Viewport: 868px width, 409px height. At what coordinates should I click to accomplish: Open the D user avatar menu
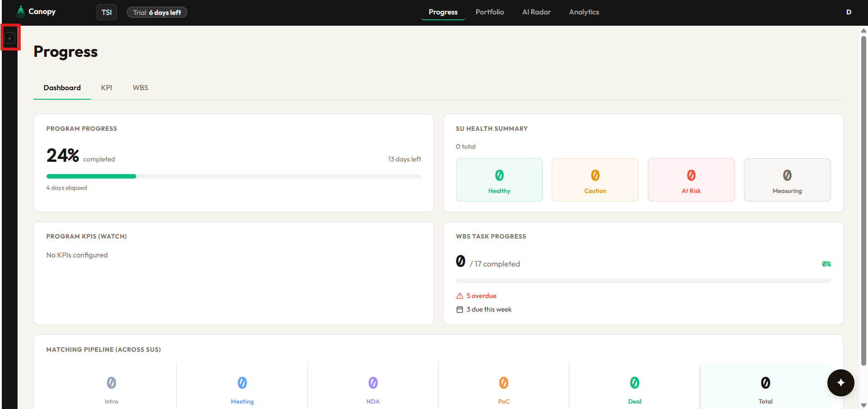(849, 12)
